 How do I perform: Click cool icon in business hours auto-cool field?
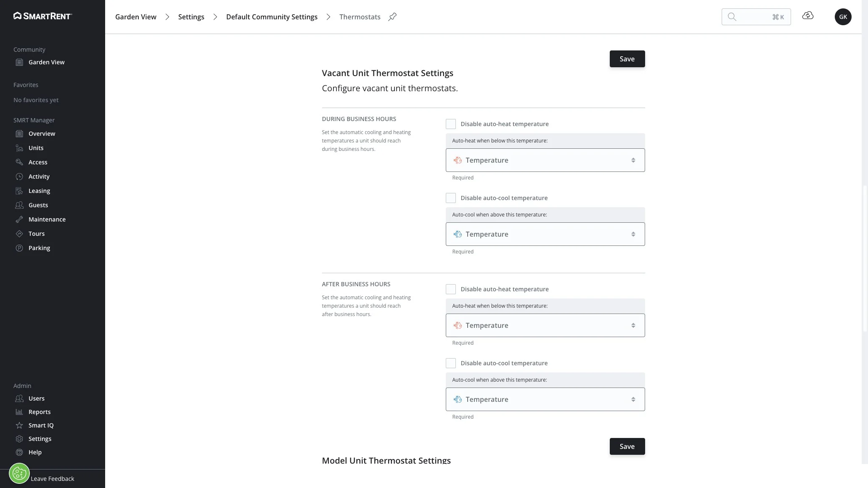[458, 234]
